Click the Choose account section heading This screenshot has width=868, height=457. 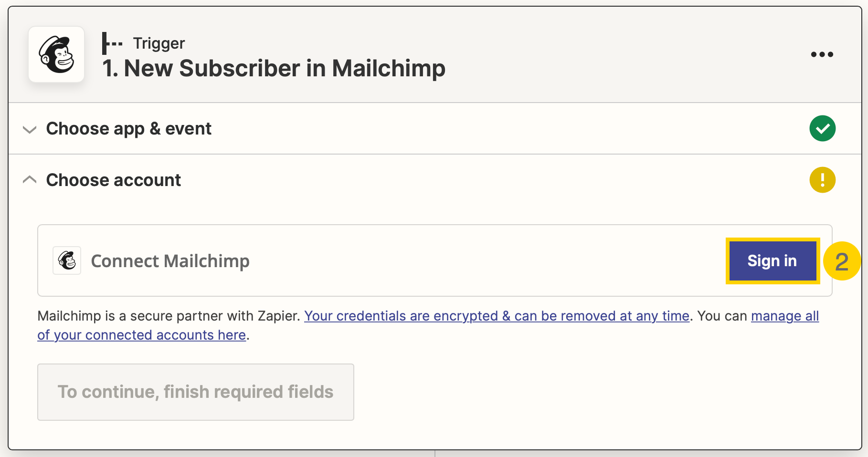113,180
